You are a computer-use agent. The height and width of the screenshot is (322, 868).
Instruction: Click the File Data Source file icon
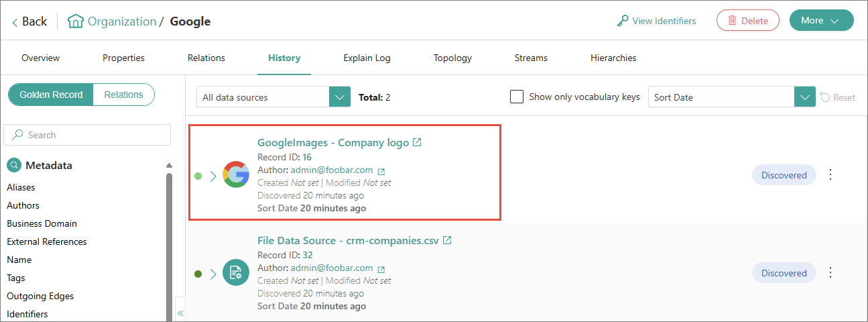tap(236, 272)
